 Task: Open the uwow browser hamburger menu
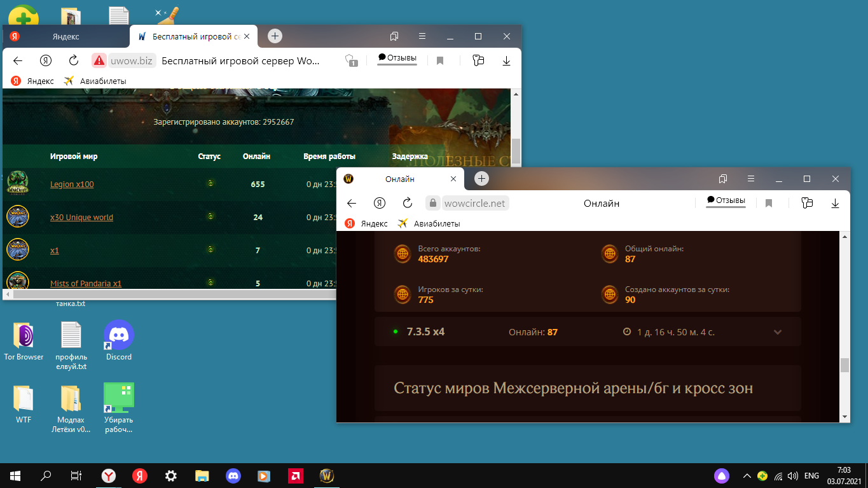(422, 36)
